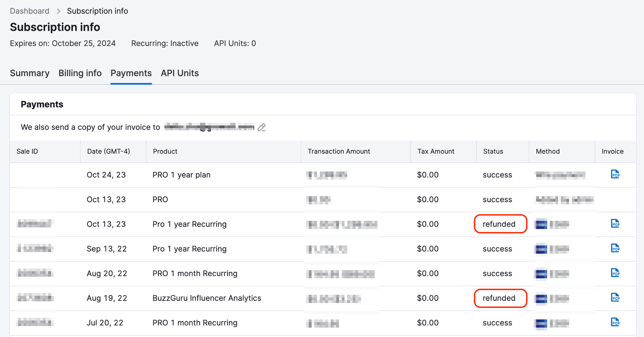Open the Billing info tab
The width and height of the screenshot is (644, 337).
pyautogui.click(x=80, y=73)
